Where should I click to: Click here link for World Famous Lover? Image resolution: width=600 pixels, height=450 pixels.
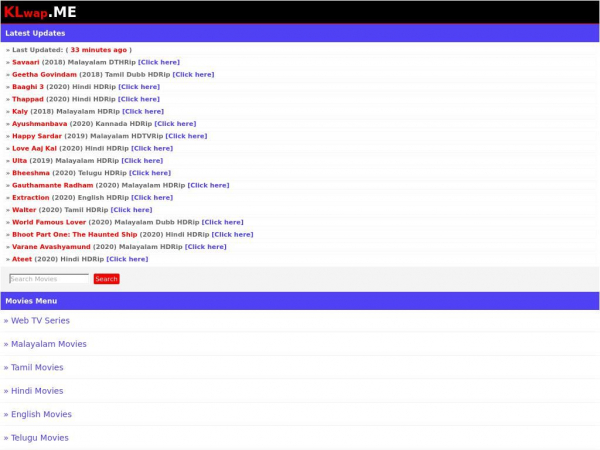click(222, 222)
